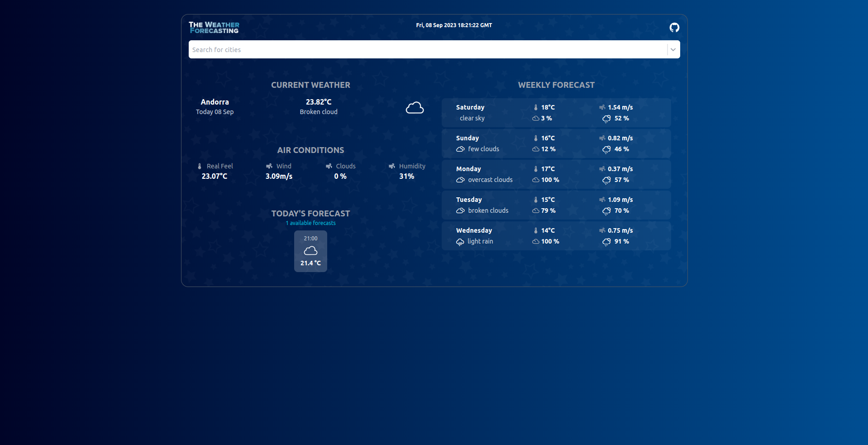Image resolution: width=868 pixels, height=445 pixels.
Task: Click the wind speed icon on Monday row
Action: [602, 169]
